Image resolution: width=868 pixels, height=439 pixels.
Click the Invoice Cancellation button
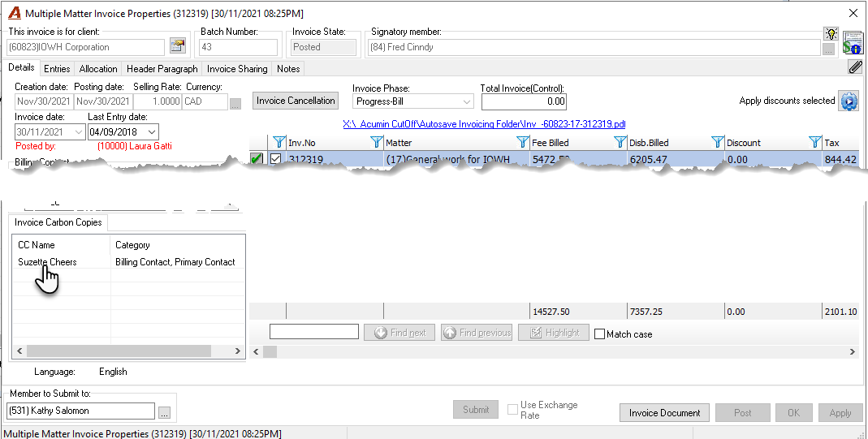[x=296, y=101]
